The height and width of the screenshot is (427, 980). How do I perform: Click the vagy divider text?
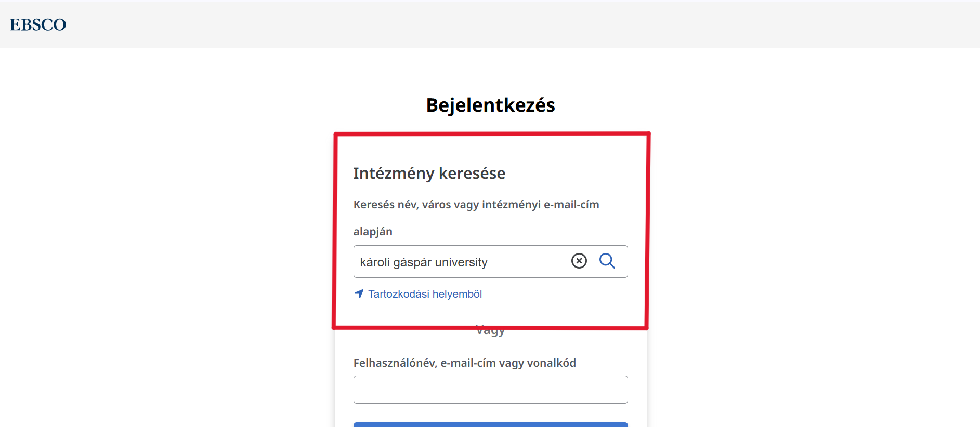(x=490, y=332)
